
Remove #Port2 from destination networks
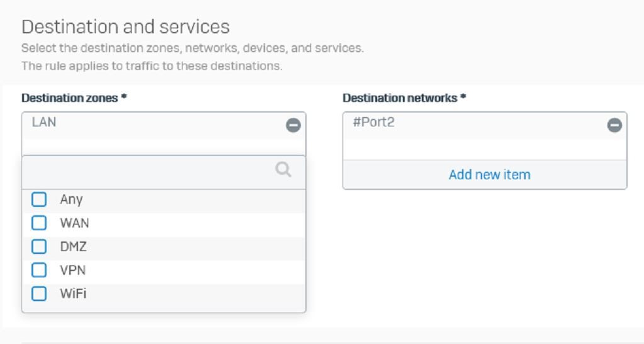pos(614,125)
